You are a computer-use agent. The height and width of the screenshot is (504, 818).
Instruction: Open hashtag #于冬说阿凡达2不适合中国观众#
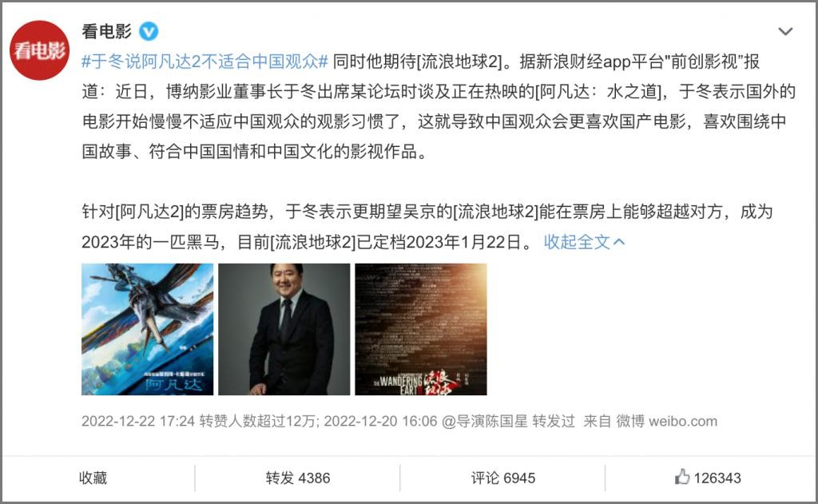[x=204, y=62]
